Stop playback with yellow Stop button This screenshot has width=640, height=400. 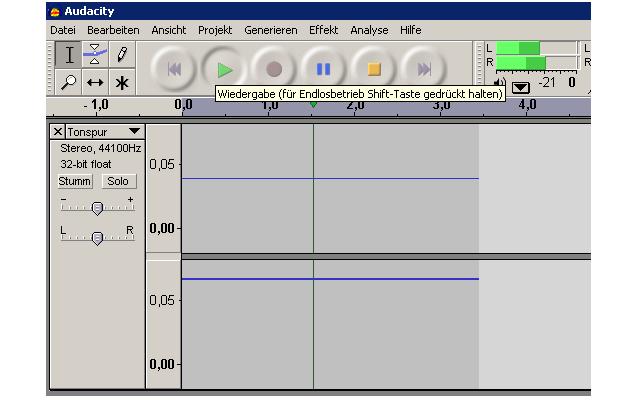[x=374, y=69]
